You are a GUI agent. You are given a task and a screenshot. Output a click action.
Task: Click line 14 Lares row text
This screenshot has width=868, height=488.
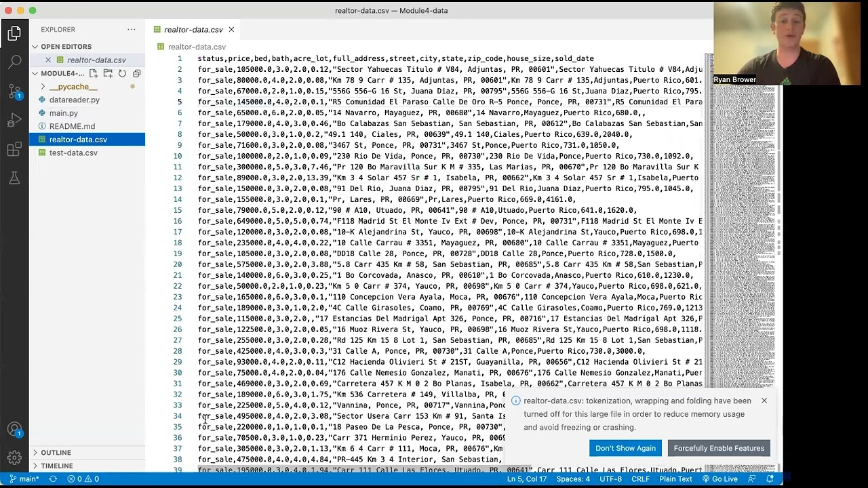(x=387, y=200)
